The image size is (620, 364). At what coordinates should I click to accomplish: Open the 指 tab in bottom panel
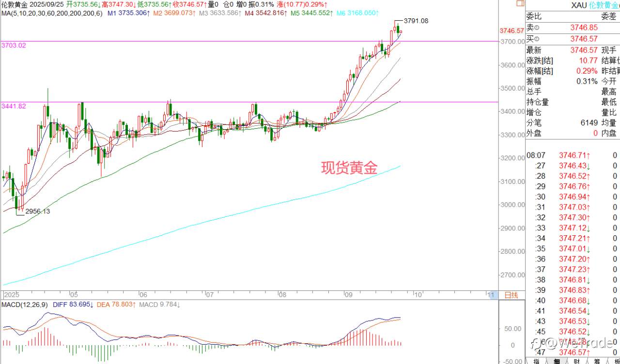(536, 361)
